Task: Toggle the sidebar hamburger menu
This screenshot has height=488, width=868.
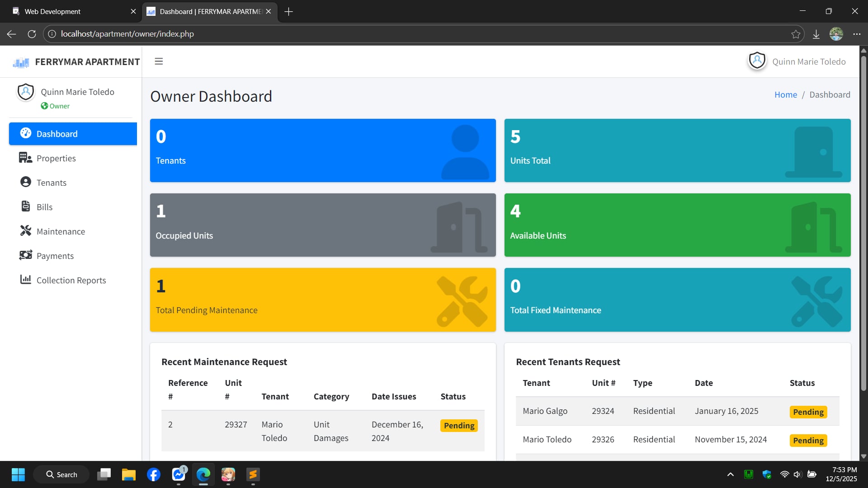Action: [x=159, y=61]
